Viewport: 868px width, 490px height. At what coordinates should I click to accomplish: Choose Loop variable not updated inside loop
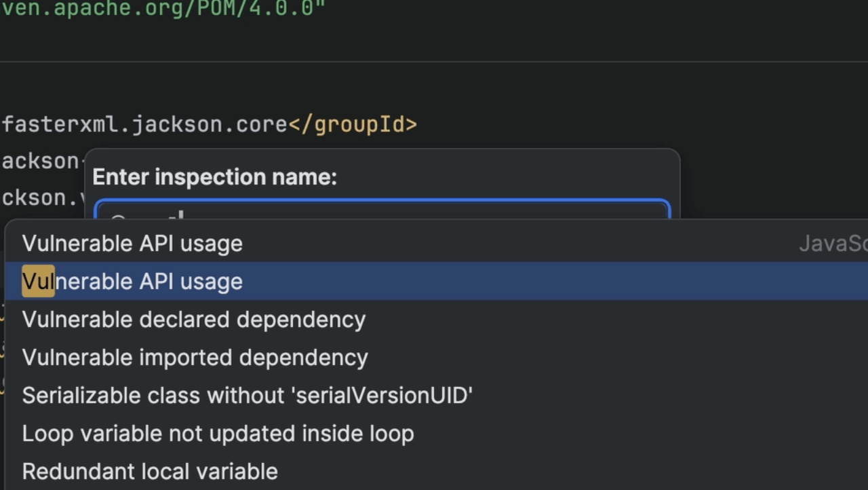click(x=218, y=434)
